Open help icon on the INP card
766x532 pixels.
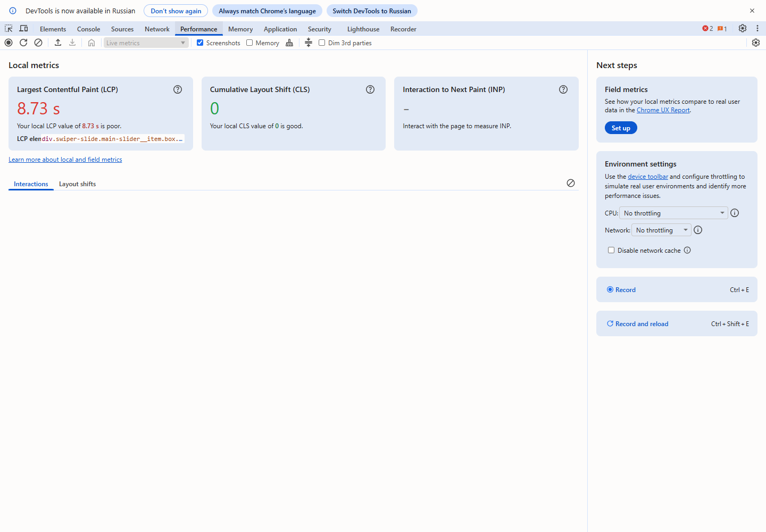point(563,89)
